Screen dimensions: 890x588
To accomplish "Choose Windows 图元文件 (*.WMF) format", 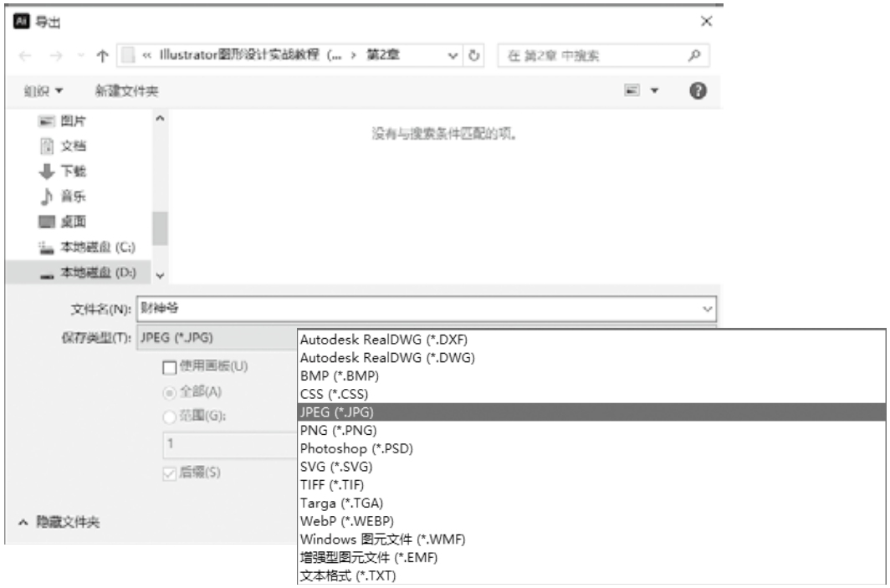I will [591, 539].
